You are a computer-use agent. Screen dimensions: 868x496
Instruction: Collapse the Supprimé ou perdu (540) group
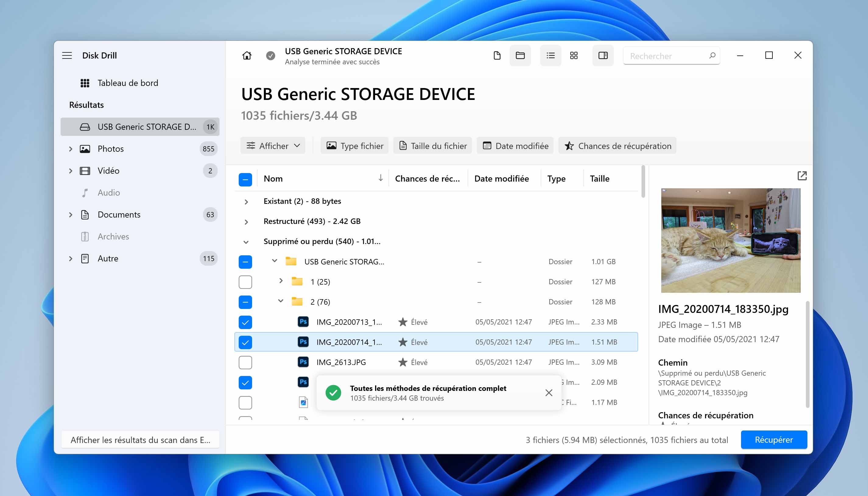(x=246, y=242)
